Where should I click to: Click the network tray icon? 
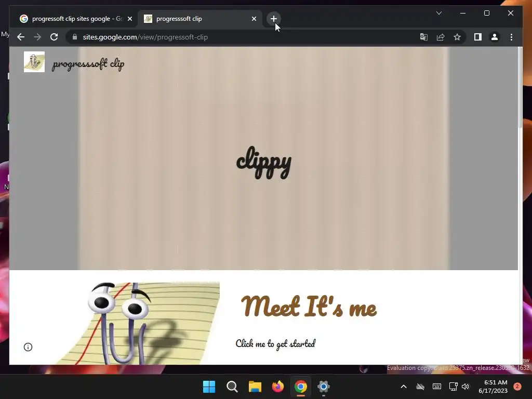453,387
